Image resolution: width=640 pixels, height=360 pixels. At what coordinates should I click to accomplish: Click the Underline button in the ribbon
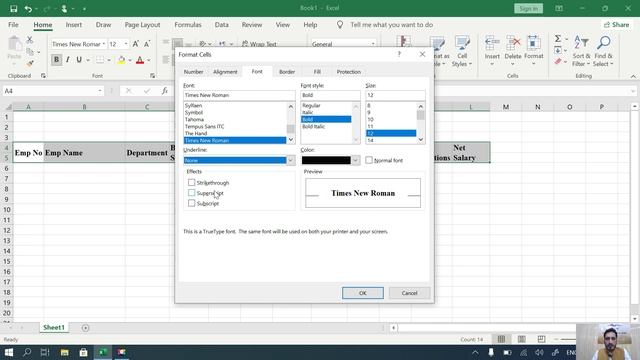point(79,60)
